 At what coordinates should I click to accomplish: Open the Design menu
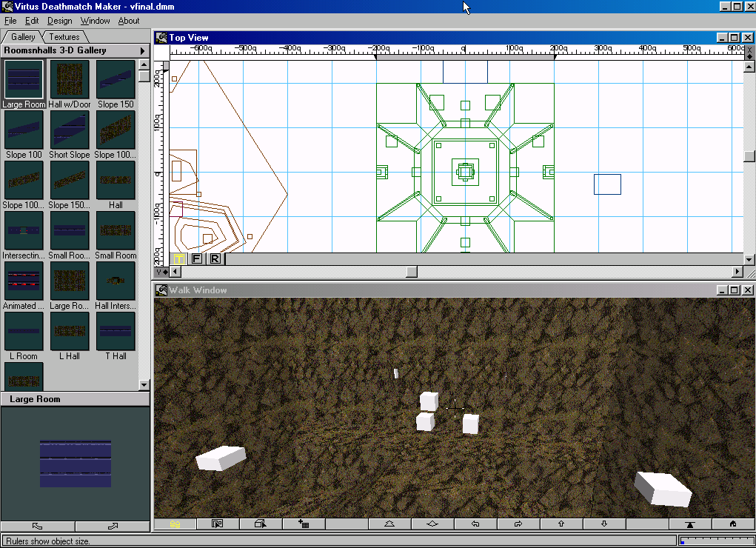click(60, 21)
